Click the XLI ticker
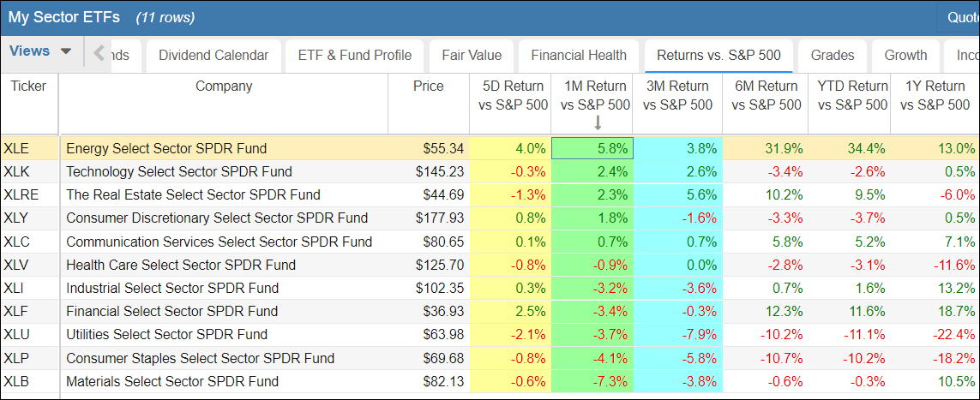 [x=13, y=289]
